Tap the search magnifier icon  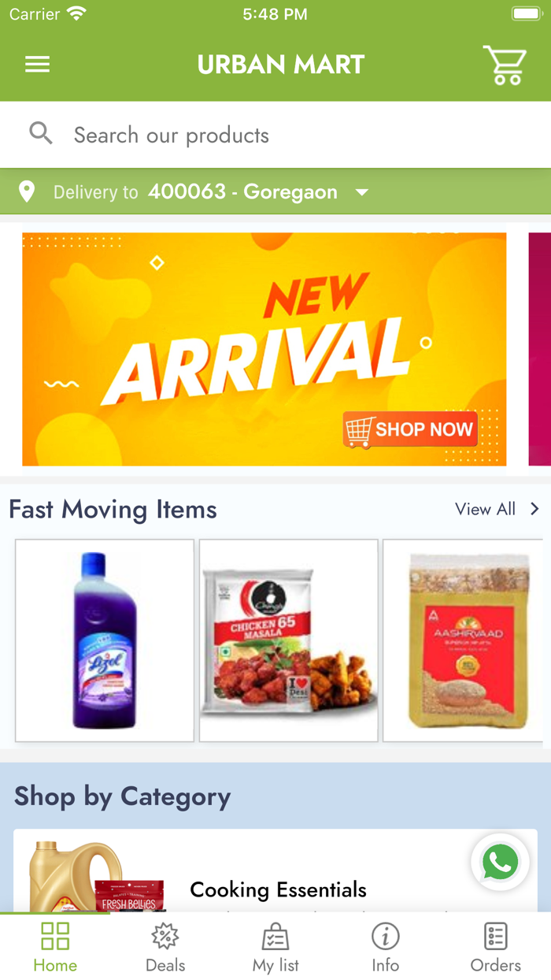click(x=41, y=134)
